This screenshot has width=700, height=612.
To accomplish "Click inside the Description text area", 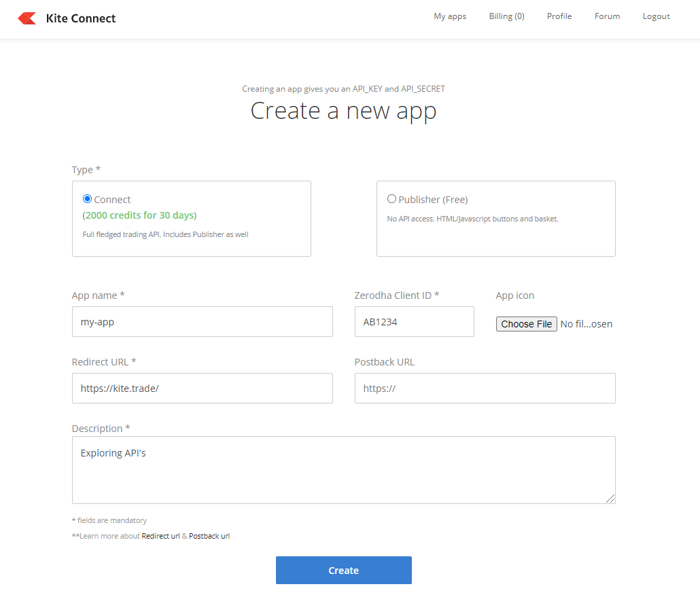I will (344, 470).
